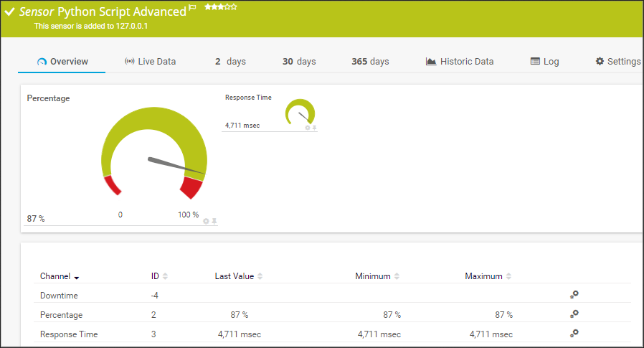Sort table by ID column
This screenshot has height=348, width=644.
tap(165, 276)
